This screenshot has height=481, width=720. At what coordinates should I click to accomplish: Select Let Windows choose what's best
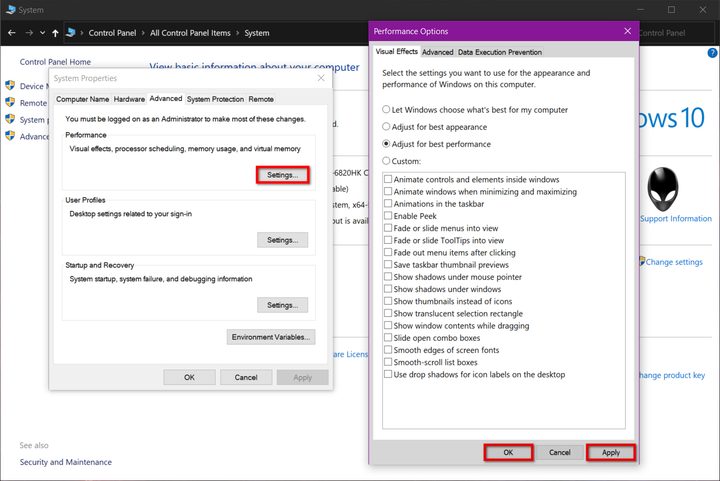[x=475, y=110]
